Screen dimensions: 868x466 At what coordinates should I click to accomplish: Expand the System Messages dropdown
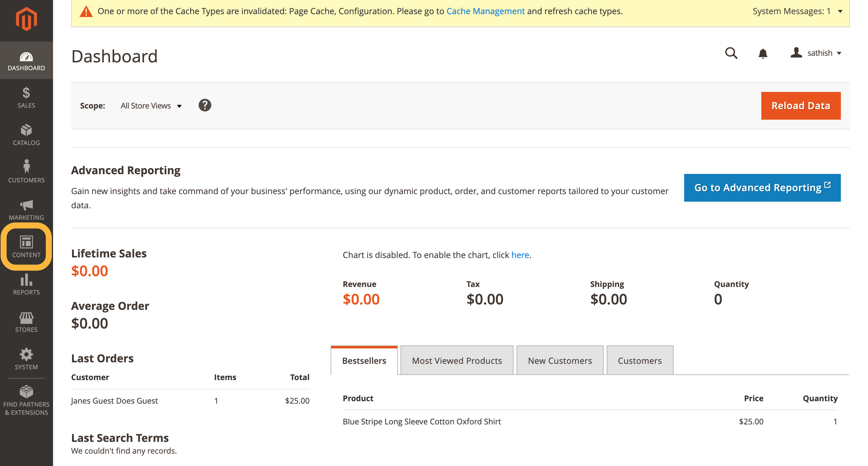pos(797,11)
